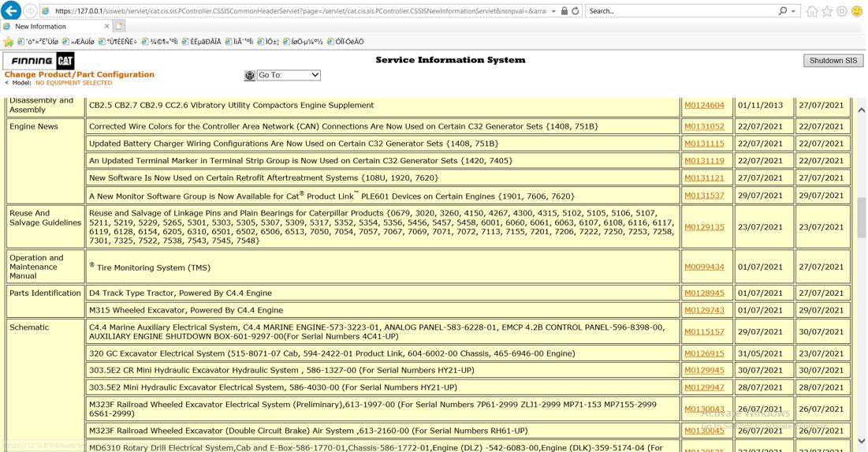
Task: Open document link M0129135
Action: [704, 227]
